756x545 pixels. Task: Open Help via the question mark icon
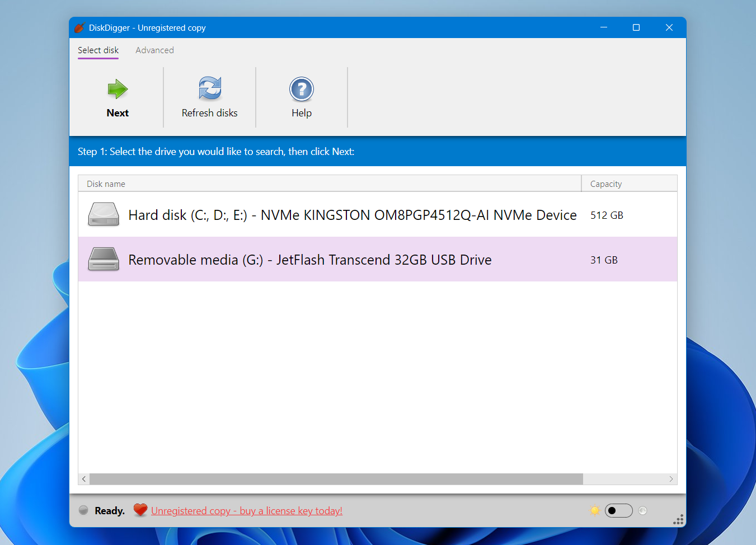tap(302, 89)
